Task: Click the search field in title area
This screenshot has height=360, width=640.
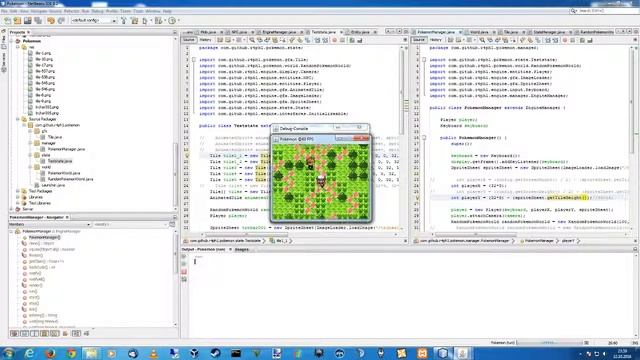Action: (605, 11)
